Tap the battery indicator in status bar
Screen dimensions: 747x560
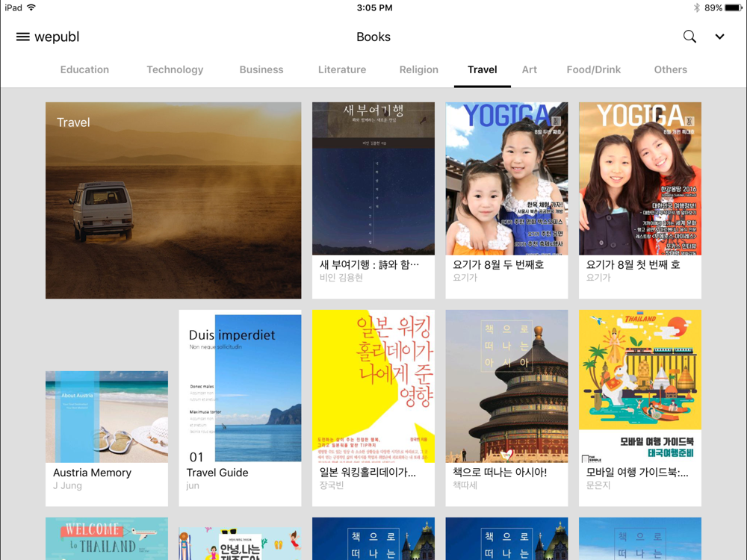(734, 7)
